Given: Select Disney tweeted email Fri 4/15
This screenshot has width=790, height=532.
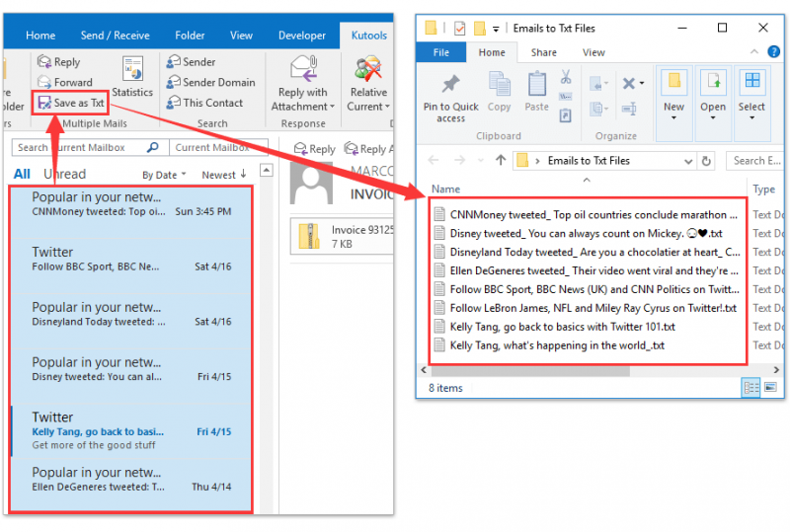Looking at the screenshot, I should click(131, 377).
